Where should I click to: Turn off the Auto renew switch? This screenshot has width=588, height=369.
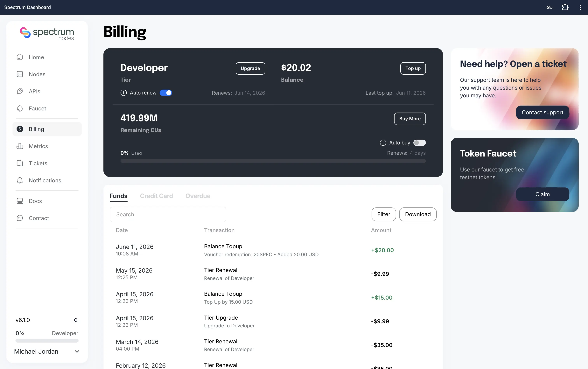pos(166,93)
